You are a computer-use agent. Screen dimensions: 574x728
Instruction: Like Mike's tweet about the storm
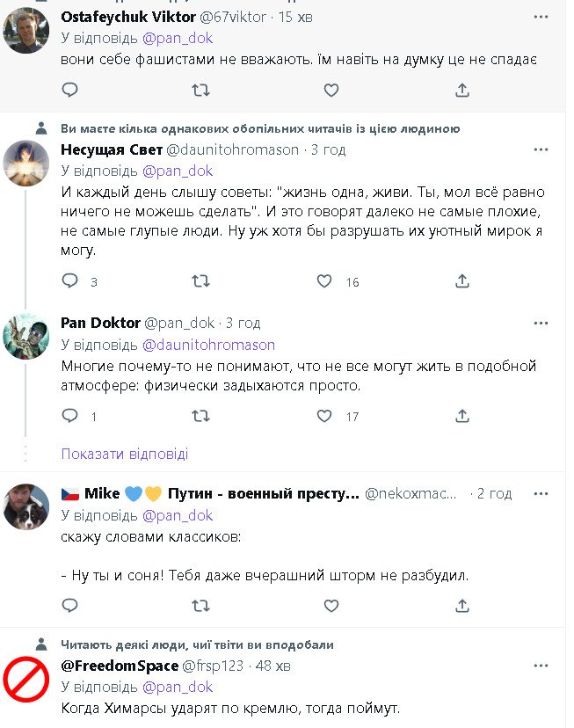point(331,606)
